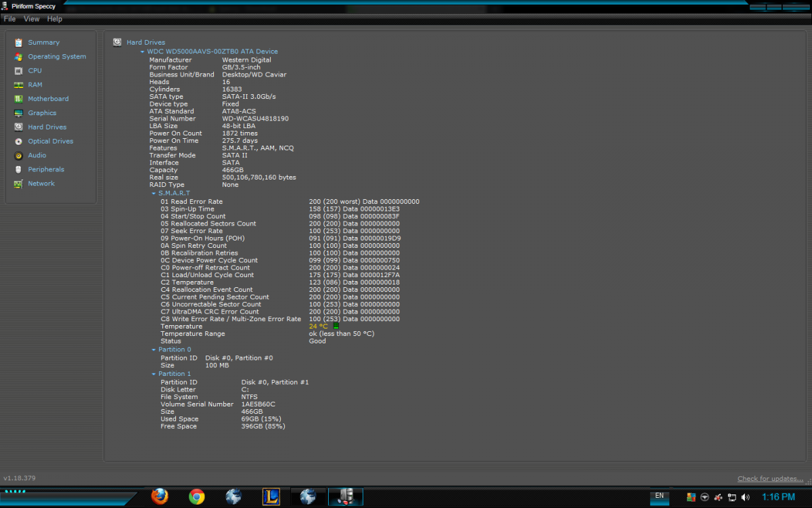The width and height of the screenshot is (812, 508).
Task: Select the Volume Serial Number 1AE5B60C value
Action: (x=258, y=404)
